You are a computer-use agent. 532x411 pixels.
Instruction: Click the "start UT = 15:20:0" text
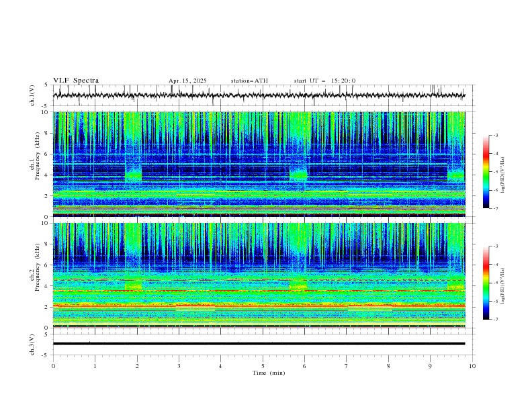click(324, 81)
